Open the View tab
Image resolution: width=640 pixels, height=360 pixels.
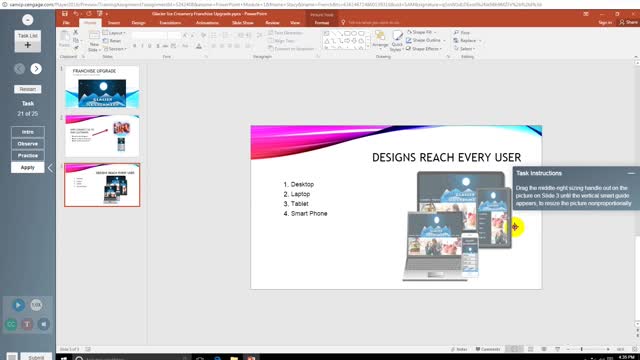coord(295,23)
